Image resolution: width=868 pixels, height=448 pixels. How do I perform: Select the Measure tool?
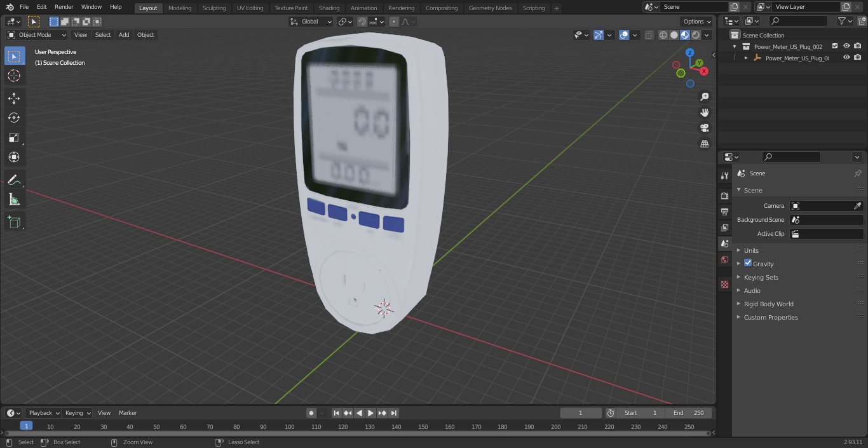(14, 200)
